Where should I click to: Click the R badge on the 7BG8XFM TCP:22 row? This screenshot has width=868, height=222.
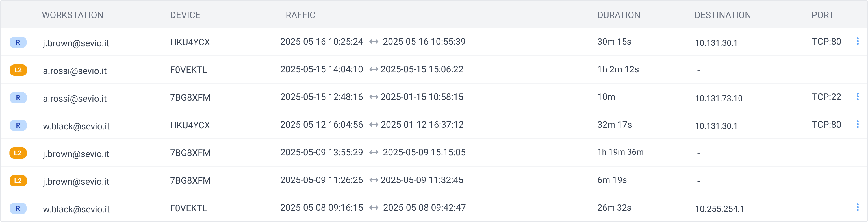[x=18, y=98]
